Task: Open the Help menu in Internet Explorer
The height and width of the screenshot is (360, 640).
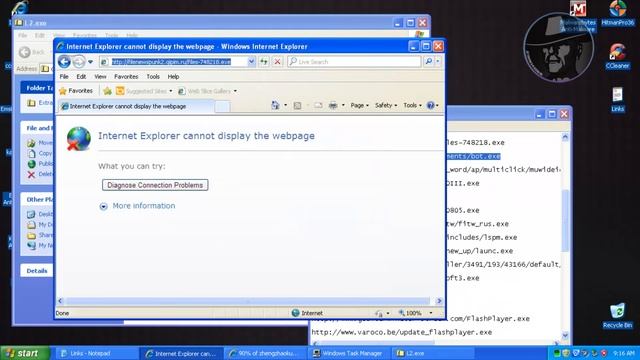Action: point(173,77)
